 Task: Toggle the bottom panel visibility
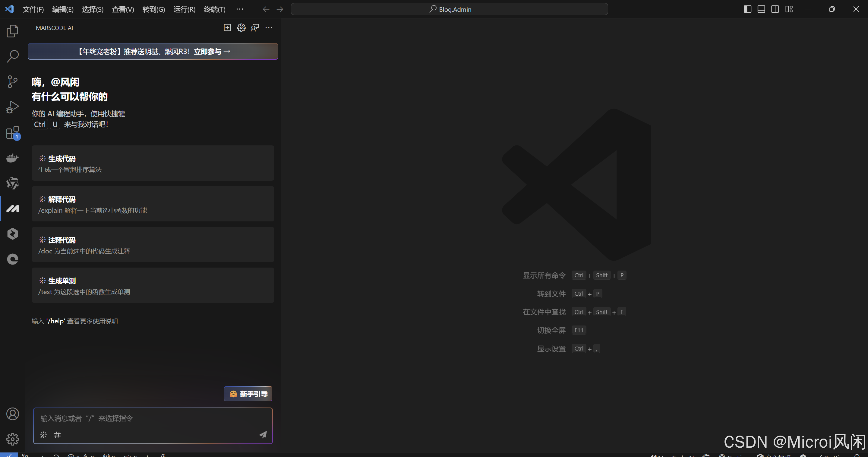(x=761, y=9)
